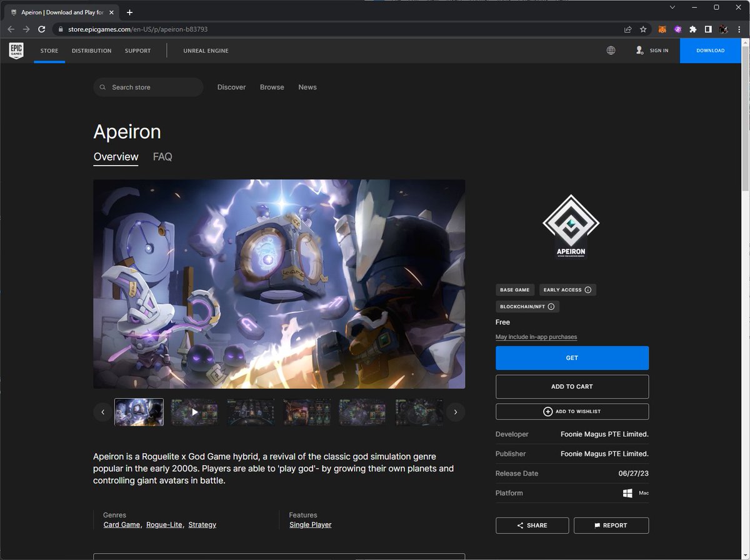This screenshot has width=750, height=560.
Task: Click the Sign In user icon
Action: point(639,51)
